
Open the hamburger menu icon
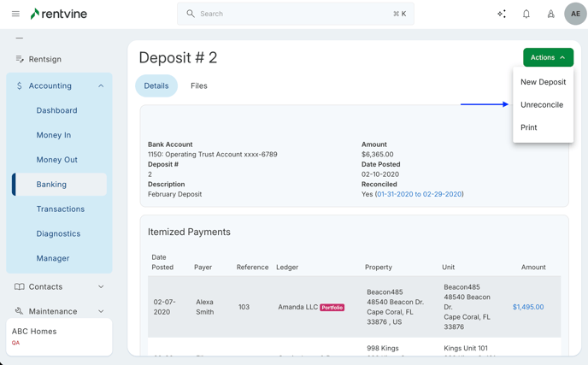(15, 14)
